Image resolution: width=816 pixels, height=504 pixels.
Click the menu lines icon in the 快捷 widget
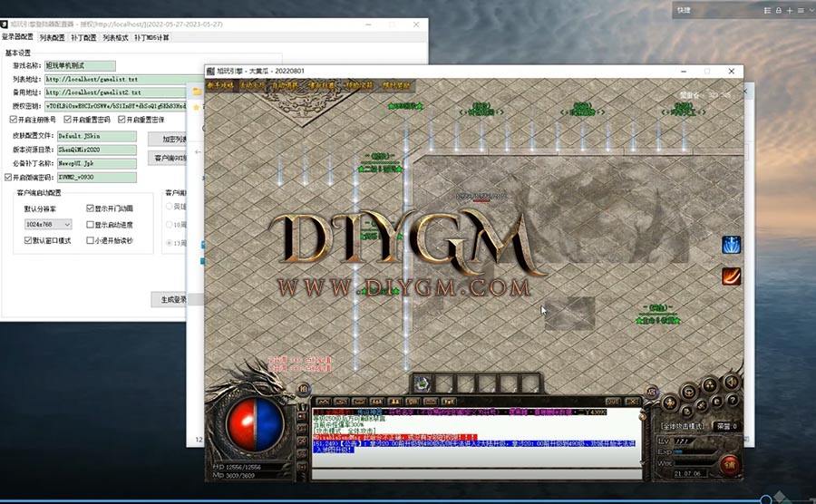tap(801, 10)
